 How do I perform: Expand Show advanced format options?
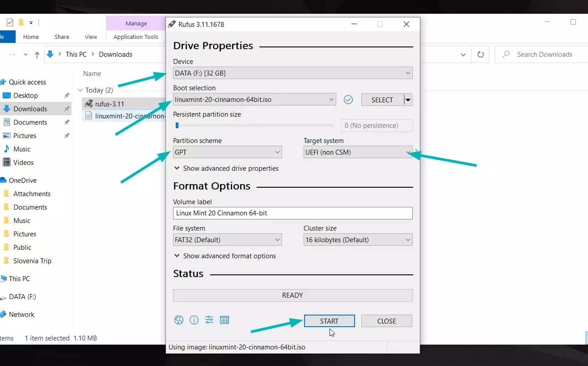pyautogui.click(x=225, y=256)
